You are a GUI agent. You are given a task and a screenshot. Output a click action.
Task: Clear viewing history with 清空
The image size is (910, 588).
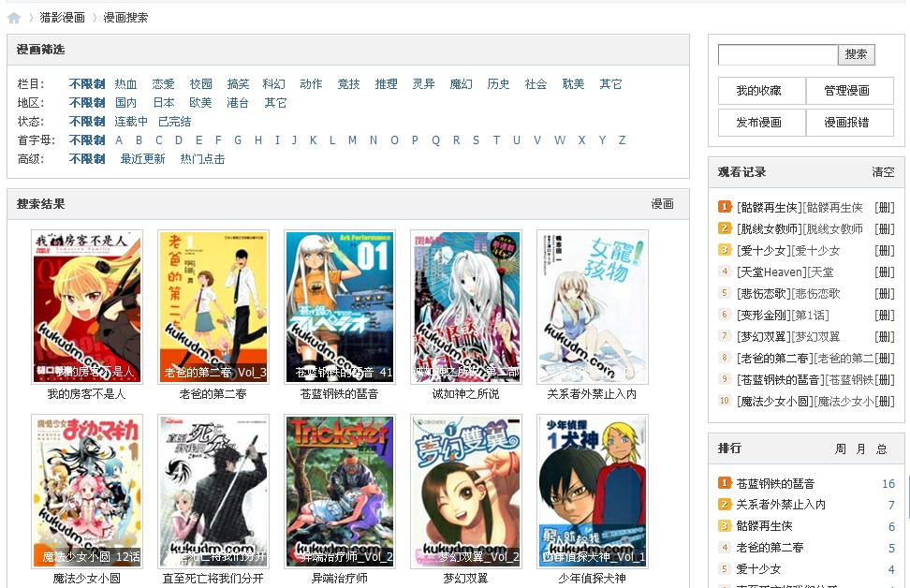click(x=883, y=172)
